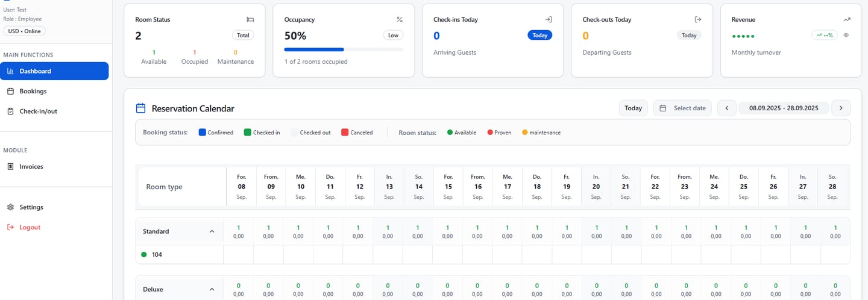The height and width of the screenshot is (300, 868).
Task: Click the red Logout link
Action: (30, 227)
